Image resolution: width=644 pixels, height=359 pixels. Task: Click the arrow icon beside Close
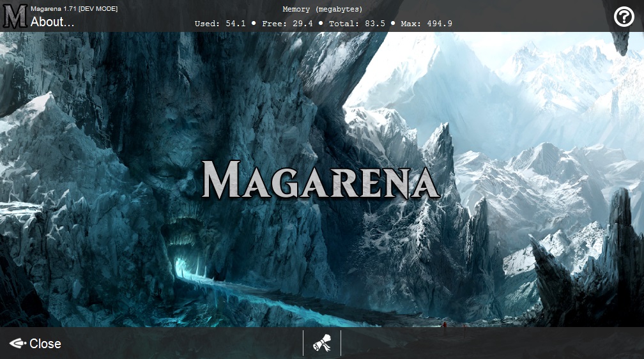pyautogui.click(x=17, y=344)
